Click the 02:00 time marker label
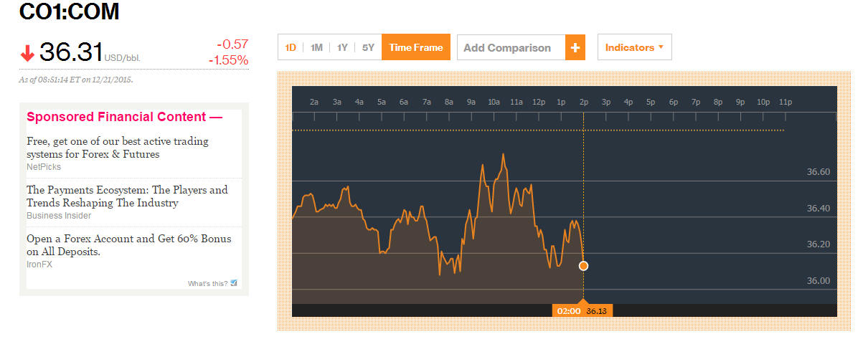 point(569,311)
